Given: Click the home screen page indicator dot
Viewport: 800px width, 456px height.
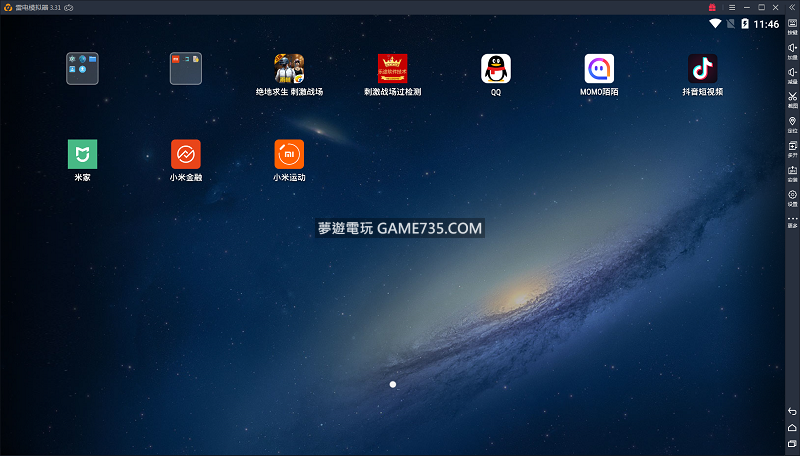Looking at the screenshot, I should [x=393, y=384].
